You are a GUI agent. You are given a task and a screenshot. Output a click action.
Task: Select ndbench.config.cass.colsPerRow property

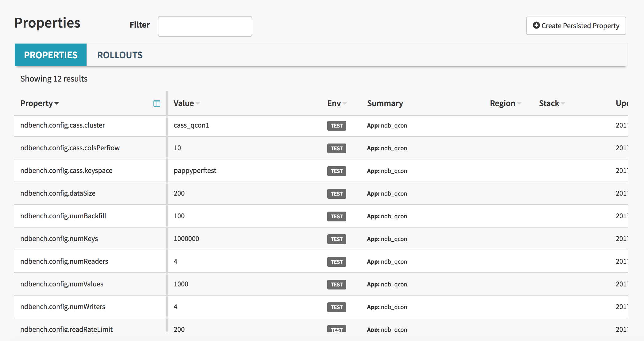70,148
